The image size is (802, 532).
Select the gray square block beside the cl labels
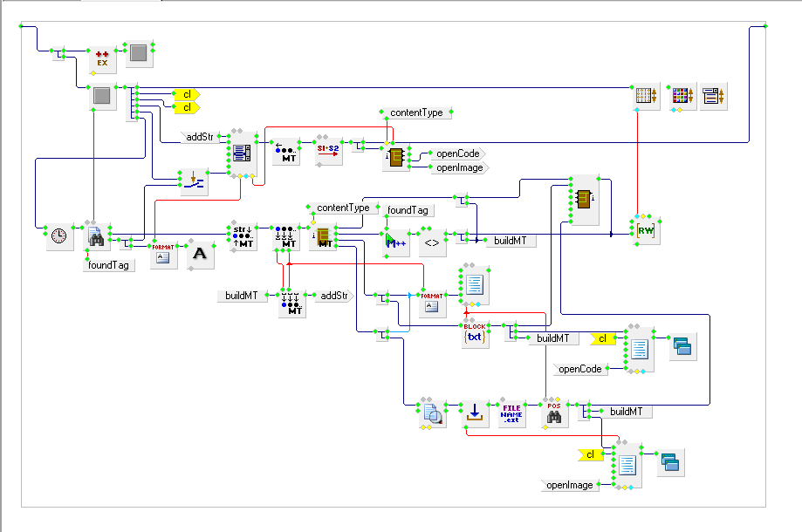102,96
